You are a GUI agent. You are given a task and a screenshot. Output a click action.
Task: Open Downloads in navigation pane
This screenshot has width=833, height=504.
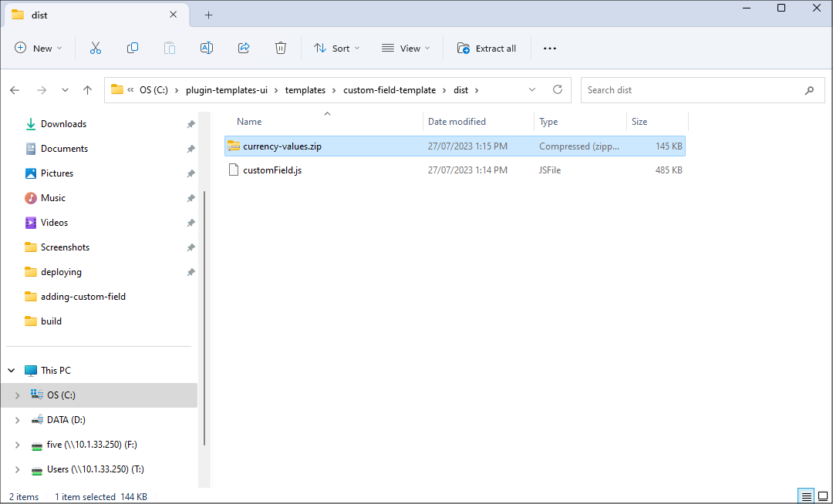point(64,124)
